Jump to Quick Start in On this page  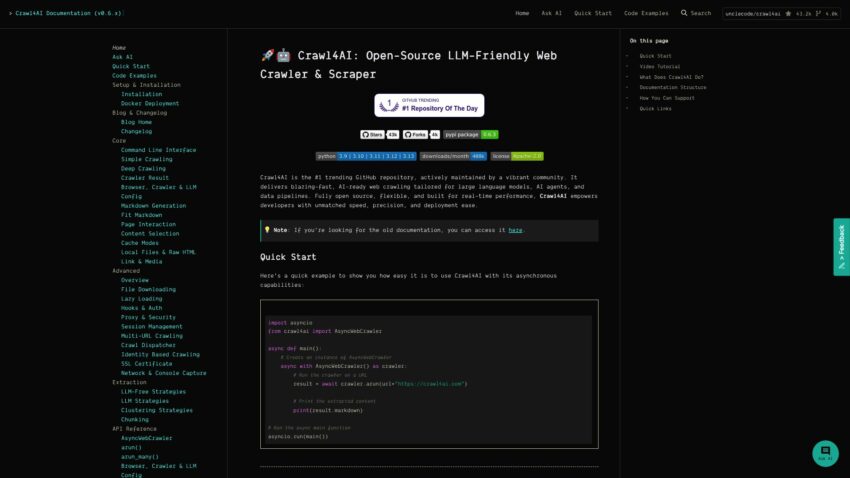(x=655, y=56)
